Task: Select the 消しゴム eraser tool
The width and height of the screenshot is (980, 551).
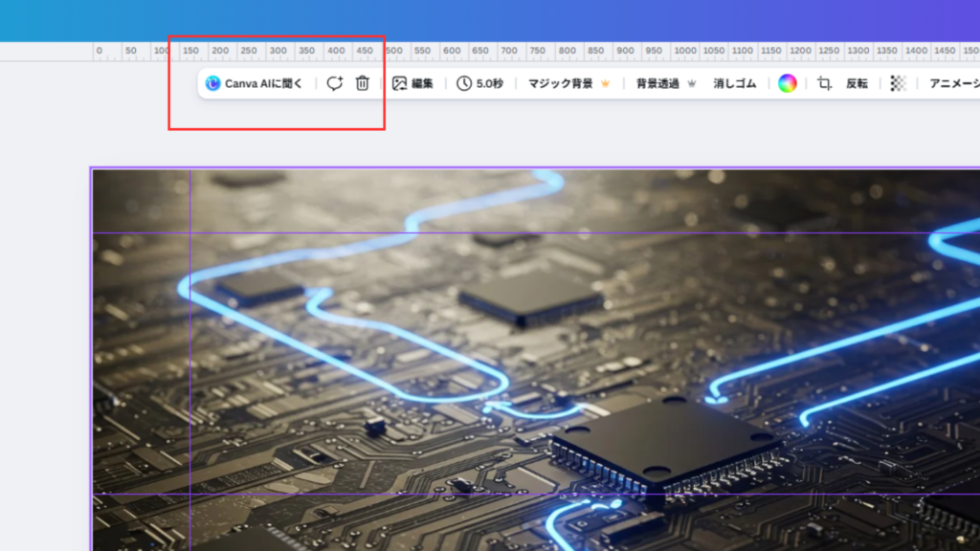Action: pos(734,83)
